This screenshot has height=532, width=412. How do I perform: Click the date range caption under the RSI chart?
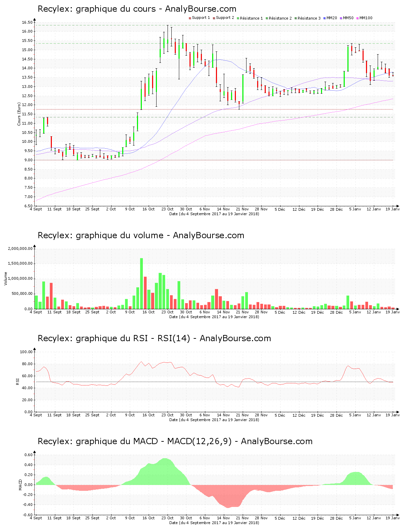[214, 420]
